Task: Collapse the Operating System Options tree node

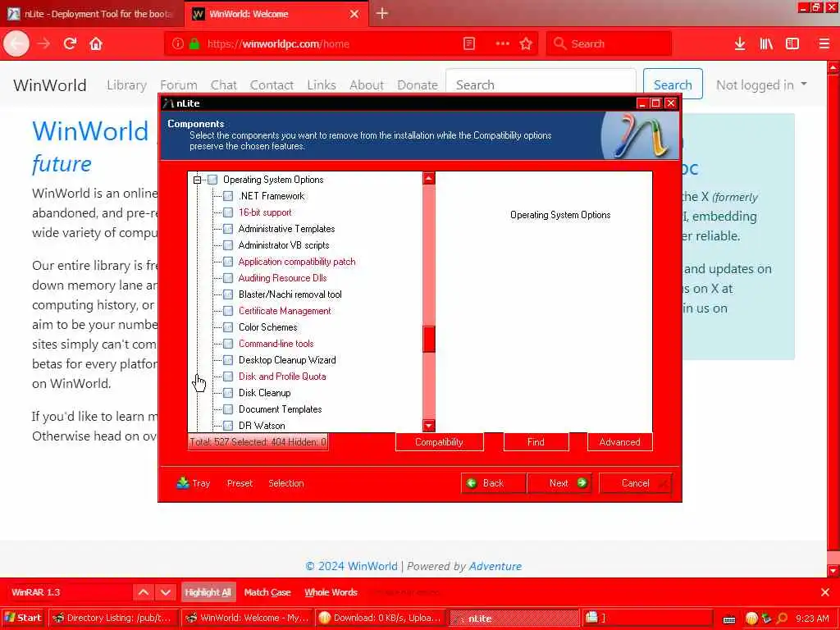Action: click(x=197, y=180)
